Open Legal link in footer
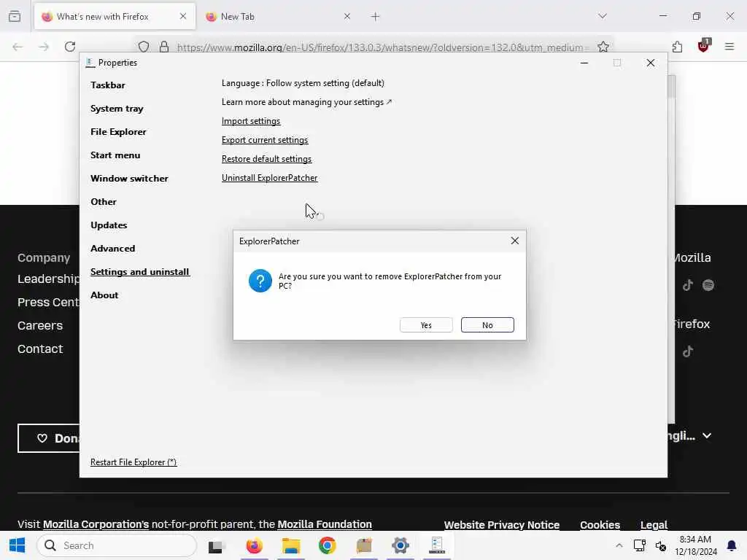 [654, 525]
